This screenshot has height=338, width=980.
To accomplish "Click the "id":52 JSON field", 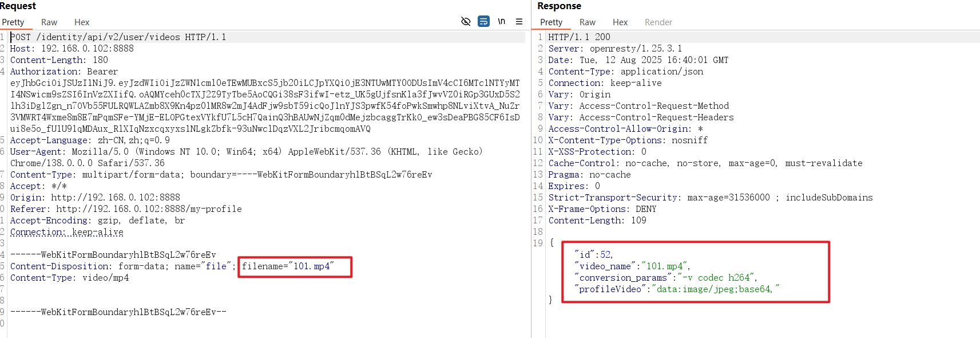I will 594,255.
